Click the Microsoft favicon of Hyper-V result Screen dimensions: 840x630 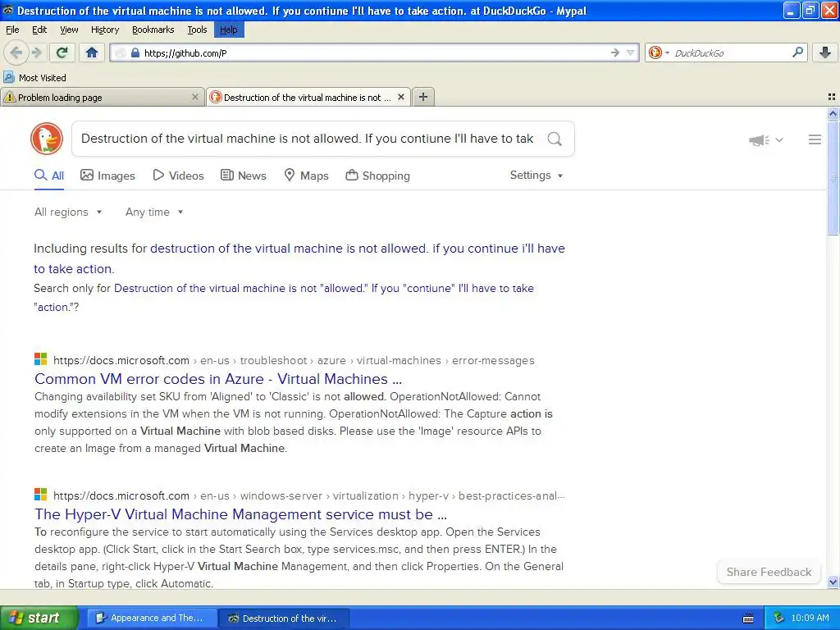(x=41, y=494)
